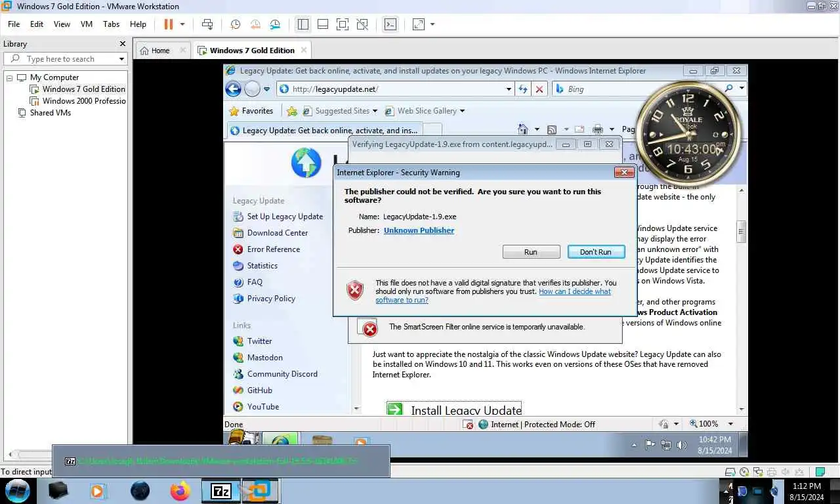Click the IE refresh icon
Viewport: 840px width, 504px height.
click(x=523, y=89)
